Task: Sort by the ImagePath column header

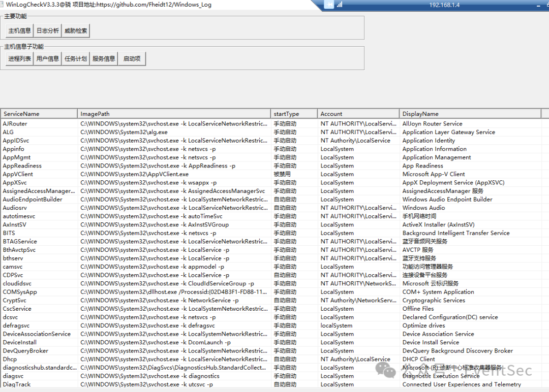Action: 174,114
